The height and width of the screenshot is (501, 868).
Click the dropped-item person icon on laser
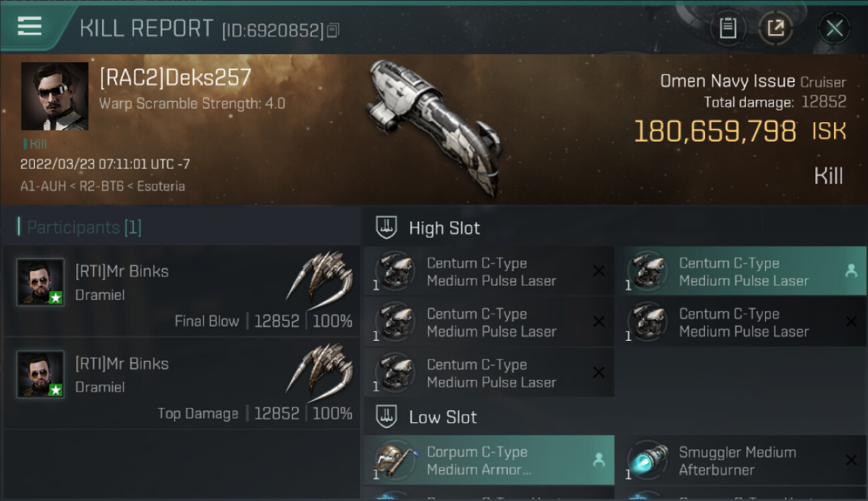(851, 271)
